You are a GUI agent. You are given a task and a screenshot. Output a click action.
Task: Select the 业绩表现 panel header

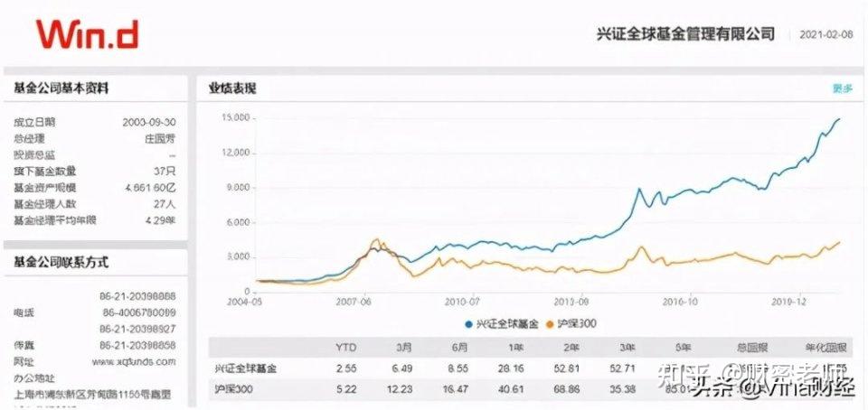coord(232,89)
